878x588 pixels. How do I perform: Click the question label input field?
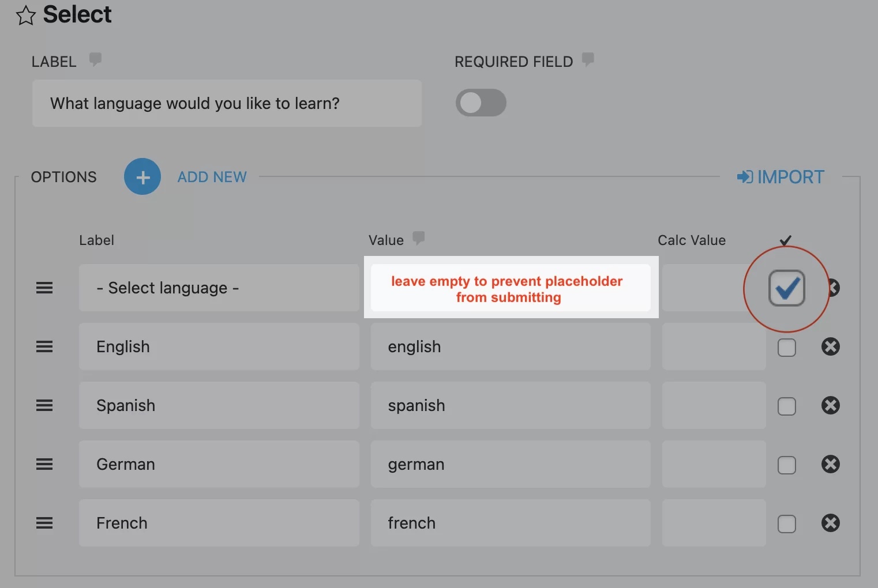coord(227,104)
